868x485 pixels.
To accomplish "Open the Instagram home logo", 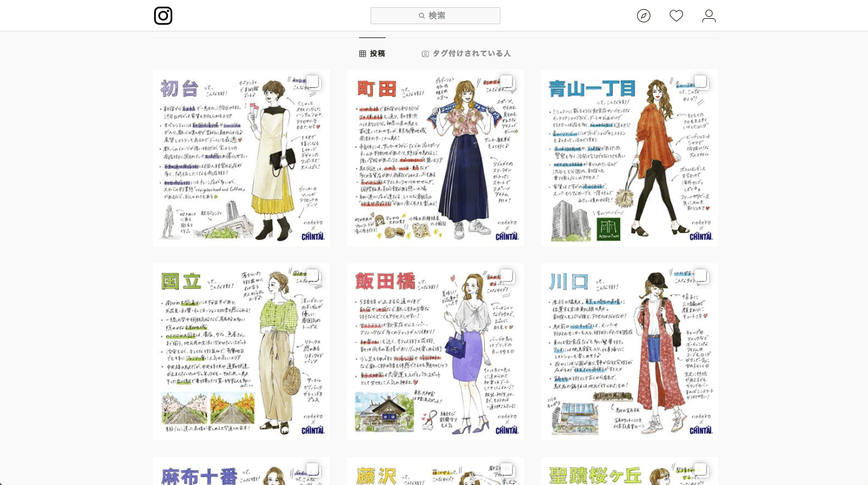I will [x=163, y=16].
